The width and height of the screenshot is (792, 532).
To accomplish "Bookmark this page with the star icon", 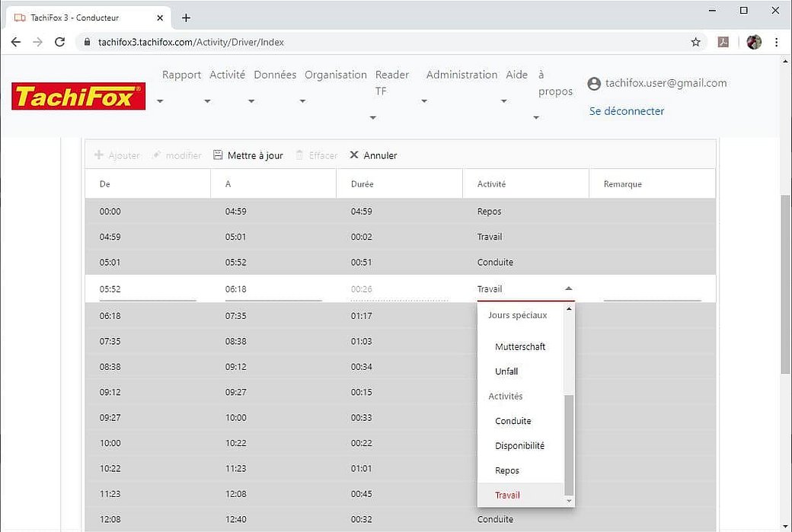I will [x=695, y=42].
